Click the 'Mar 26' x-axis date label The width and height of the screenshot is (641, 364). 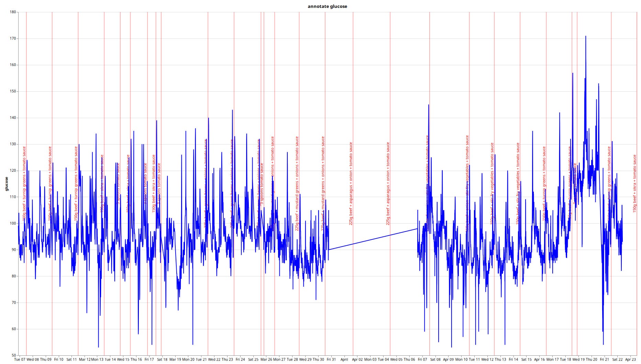[266, 360]
